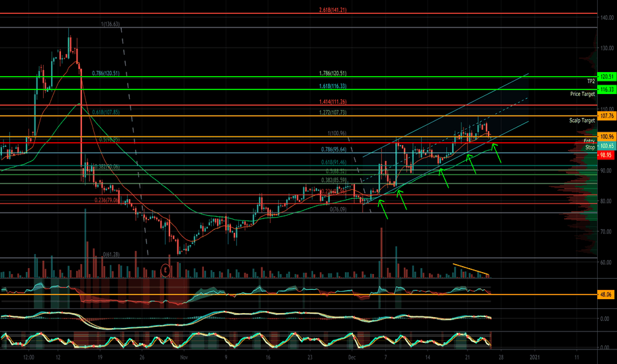Screen dimensions: 617x364
Task: Click the '26' date on the time axis
Action: pyautogui.click(x=142, y=357)
